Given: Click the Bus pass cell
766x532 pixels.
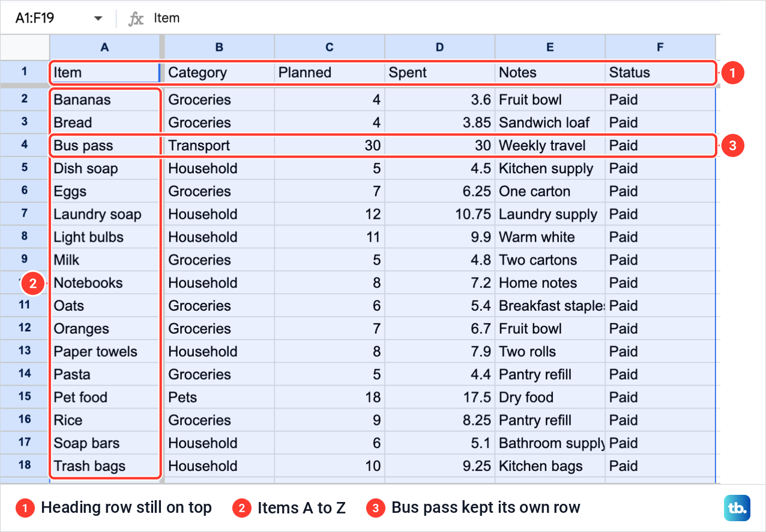Looking at the screenshot, I should pos(105,145).
